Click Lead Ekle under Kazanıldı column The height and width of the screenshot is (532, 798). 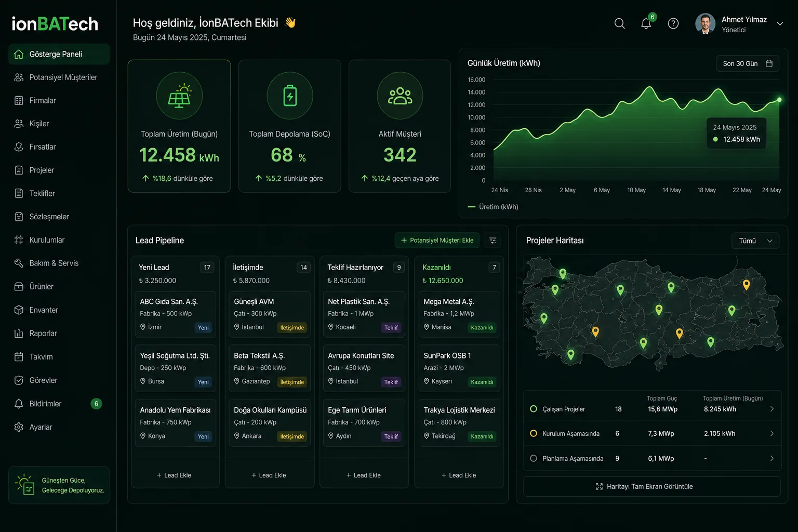[459, 475]
